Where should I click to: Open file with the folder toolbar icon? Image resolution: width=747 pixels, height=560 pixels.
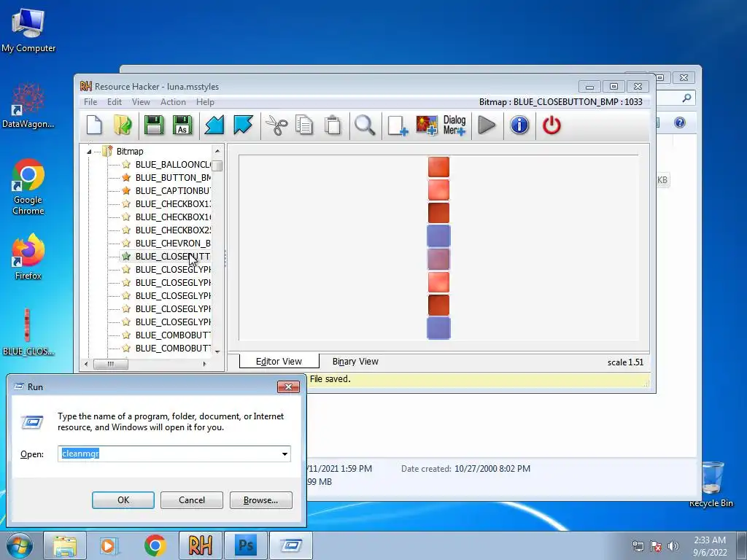coord(123,125)
